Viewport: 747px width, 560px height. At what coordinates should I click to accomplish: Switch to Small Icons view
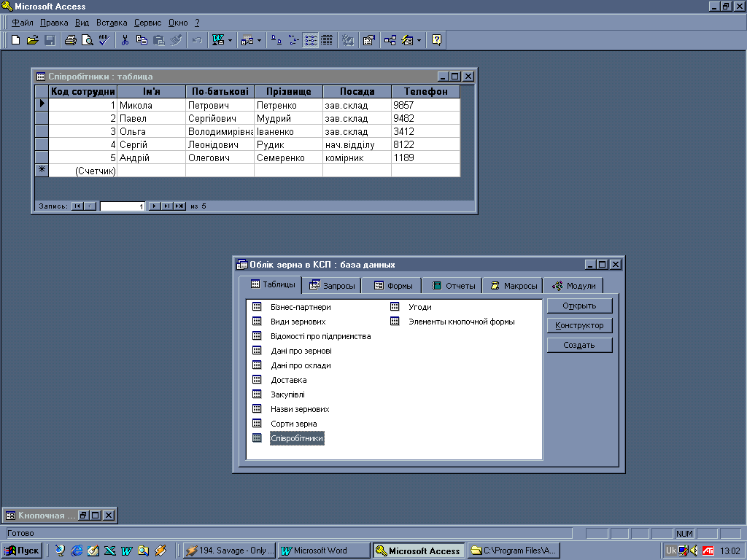(x=294, y=40)
